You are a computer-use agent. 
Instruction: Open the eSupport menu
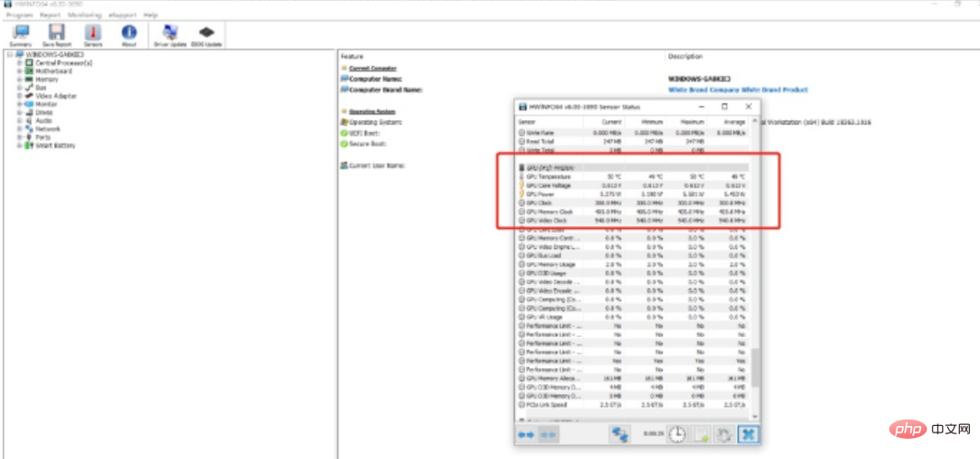click(x=123, y=15)
